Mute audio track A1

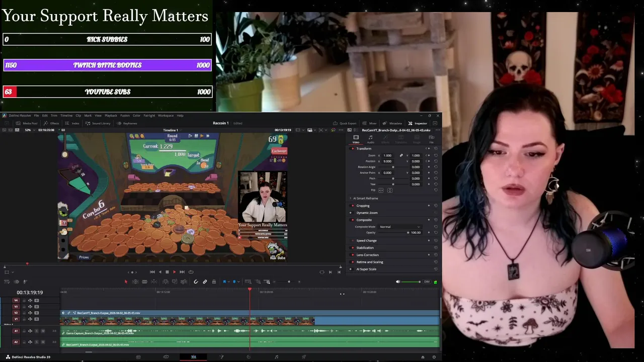[43, 331]
